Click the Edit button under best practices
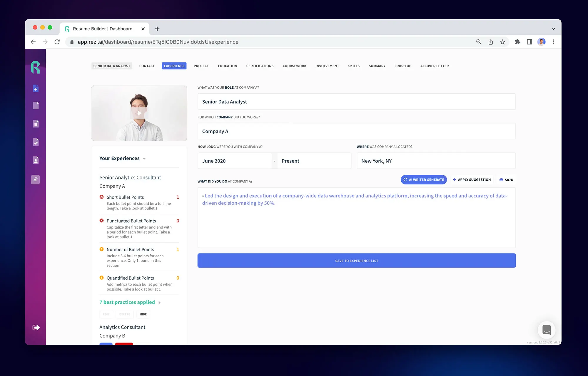Image resolution: width=588 pixels, height=376 pixels. pos(106,314)
